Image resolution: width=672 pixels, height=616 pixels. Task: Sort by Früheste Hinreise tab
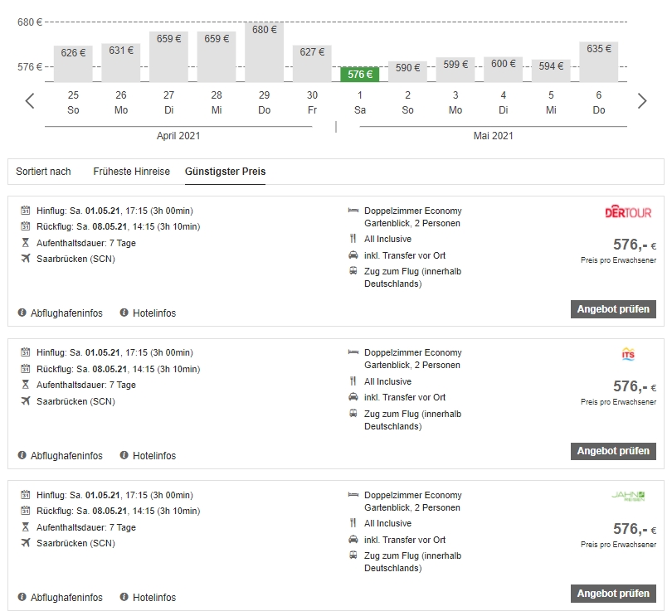(131, 172)
